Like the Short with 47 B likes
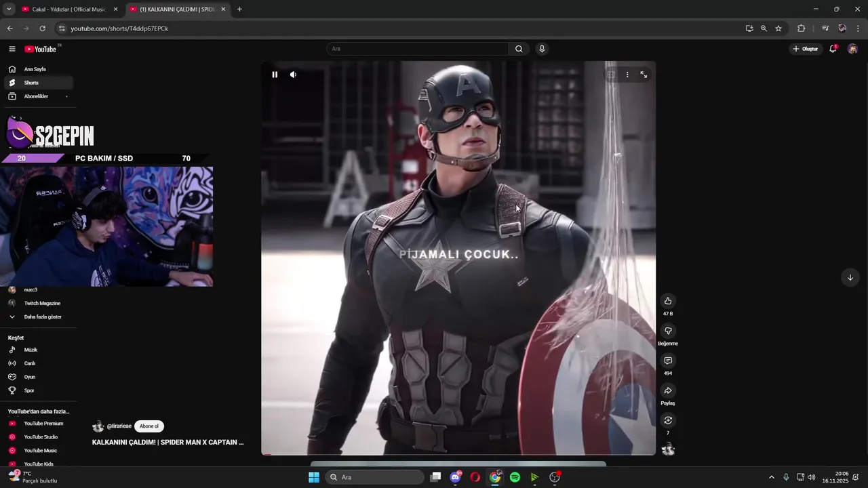868x488 pixels. (668, 301)
